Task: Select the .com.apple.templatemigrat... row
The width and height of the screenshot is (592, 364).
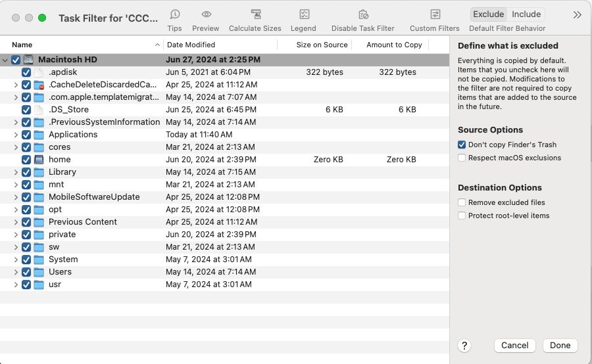Action: [x=225, y=97]
